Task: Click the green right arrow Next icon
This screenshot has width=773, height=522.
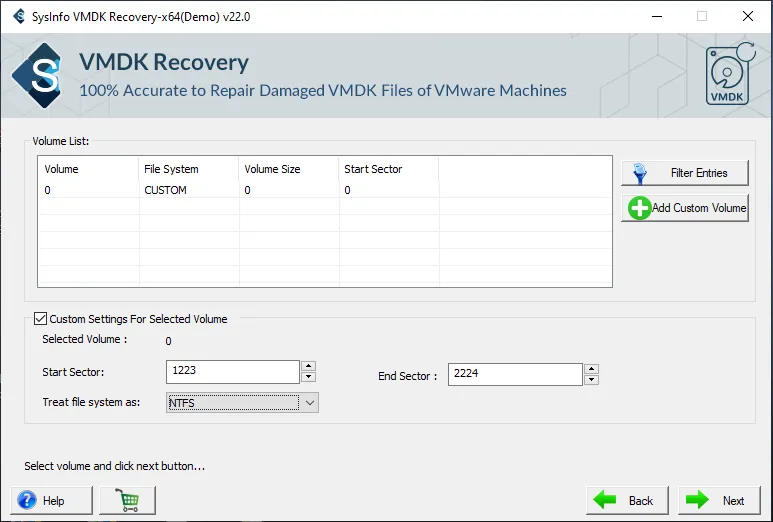Action: (697, 500)
